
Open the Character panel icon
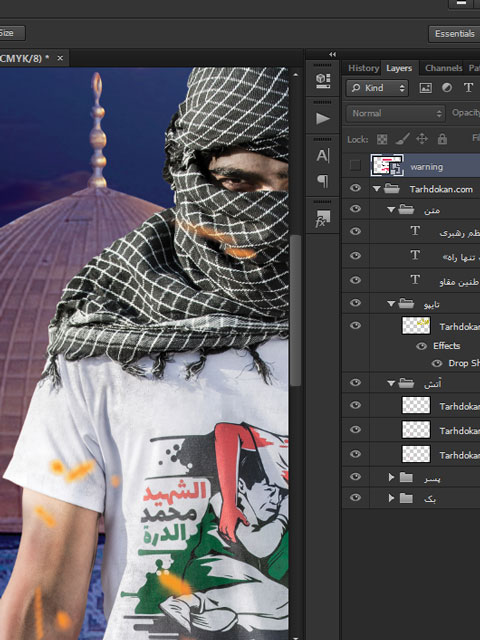(x=322, y=156)
